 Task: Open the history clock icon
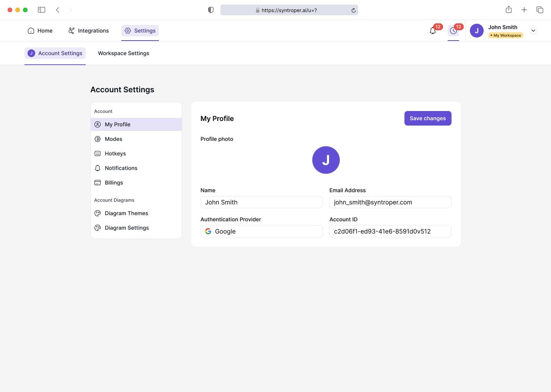point(453,31)
